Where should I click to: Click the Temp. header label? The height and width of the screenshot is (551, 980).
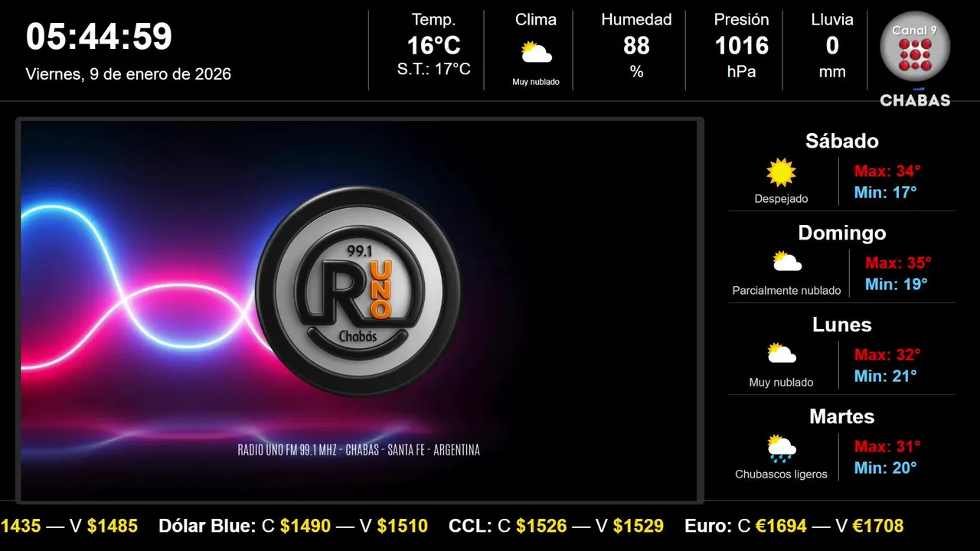pos(433,20)
